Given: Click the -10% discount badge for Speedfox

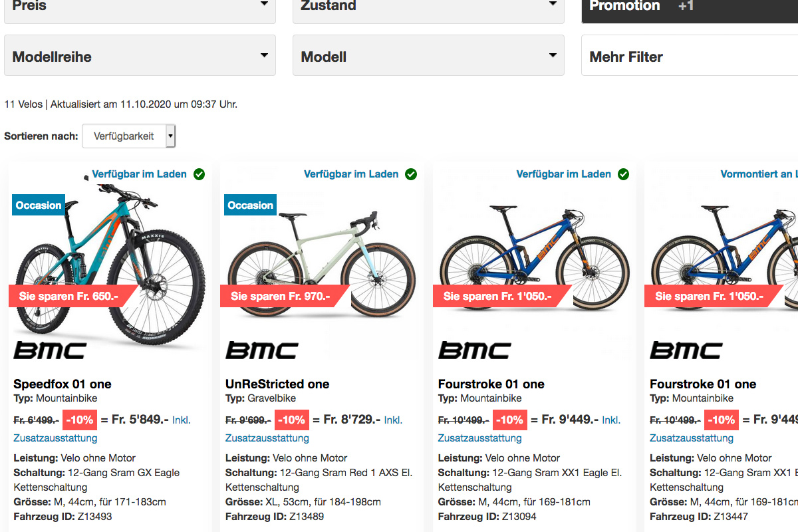Looking at the screenshot, I should click(x=80, y=420).
